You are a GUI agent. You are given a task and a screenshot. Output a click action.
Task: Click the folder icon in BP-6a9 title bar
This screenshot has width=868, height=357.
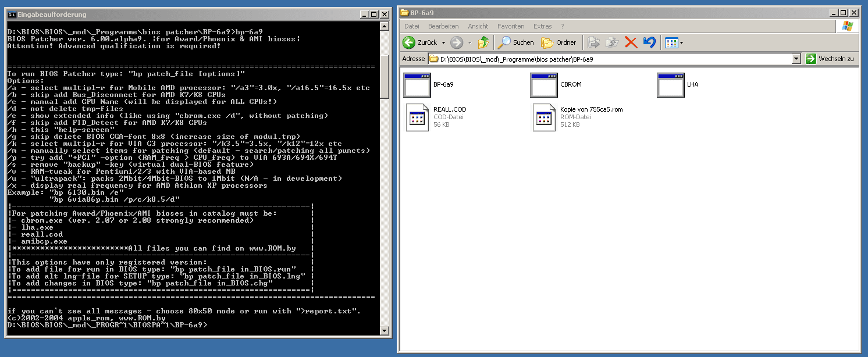[x=404, y=12]
